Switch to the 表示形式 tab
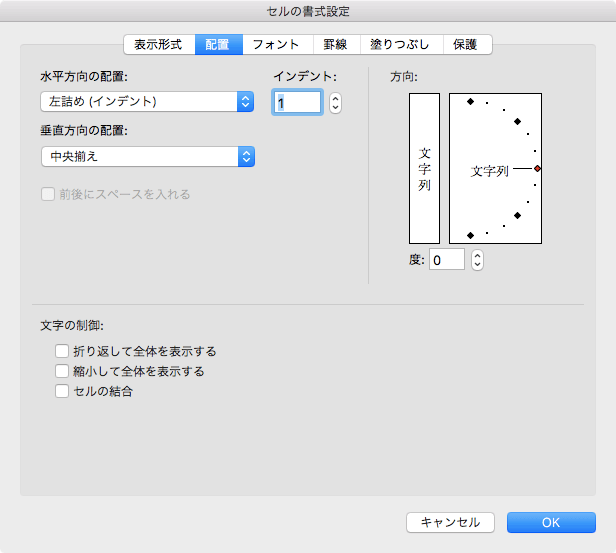 coord(158,45)
